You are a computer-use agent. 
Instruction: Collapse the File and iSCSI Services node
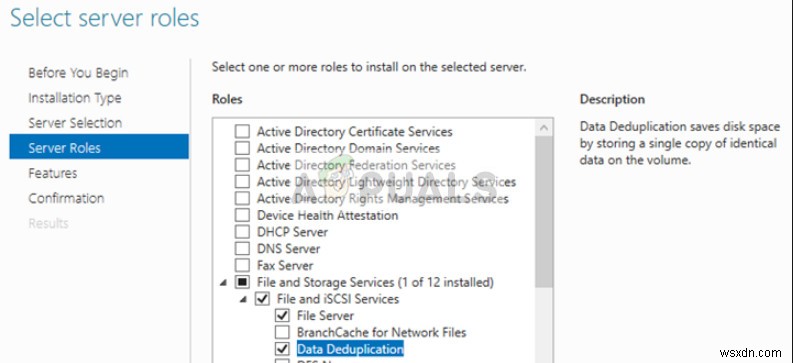tap(243, 299)
